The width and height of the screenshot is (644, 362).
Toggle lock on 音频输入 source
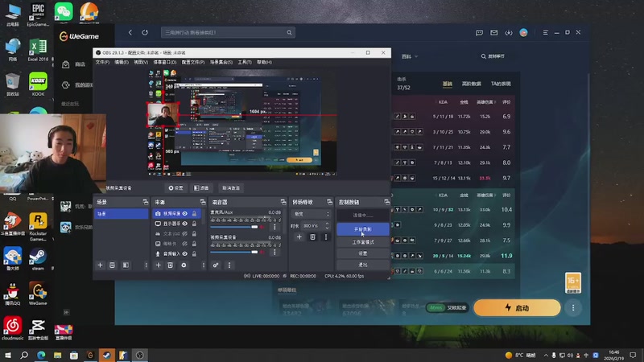point(194,253)
